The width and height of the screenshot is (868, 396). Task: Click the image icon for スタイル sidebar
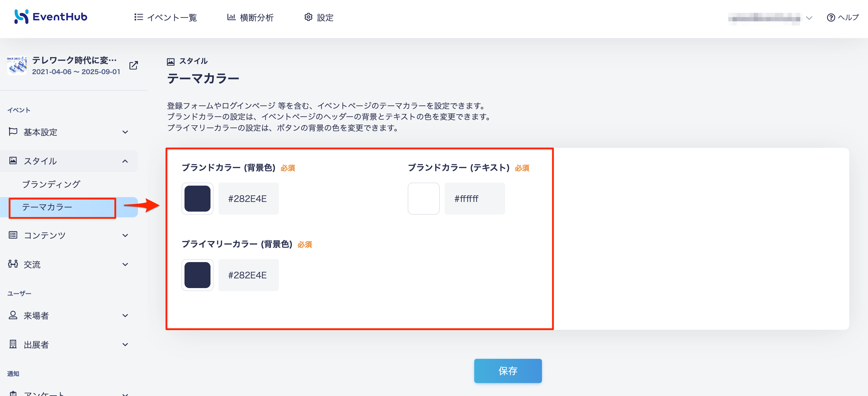pyautogui.click(x=13, y=161)
